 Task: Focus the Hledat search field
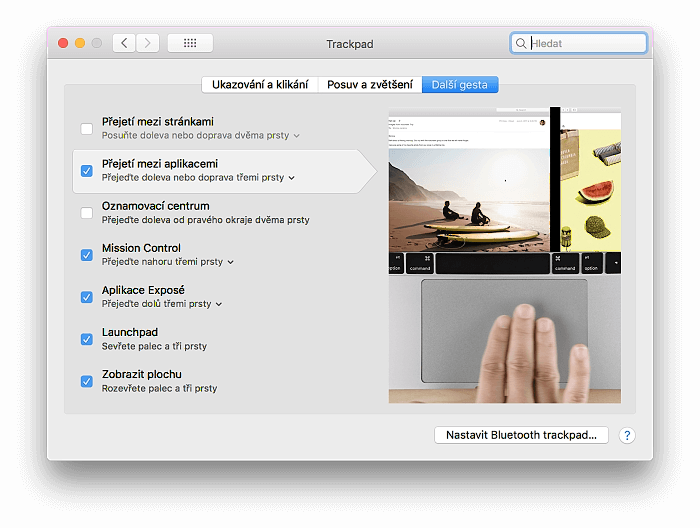pyautogui.click(x=579, y=43)
